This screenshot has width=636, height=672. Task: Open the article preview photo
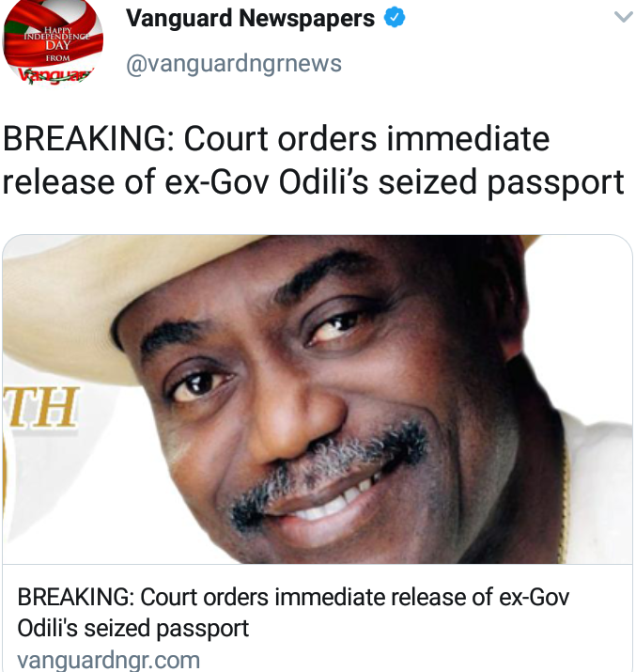coord(318,399)
